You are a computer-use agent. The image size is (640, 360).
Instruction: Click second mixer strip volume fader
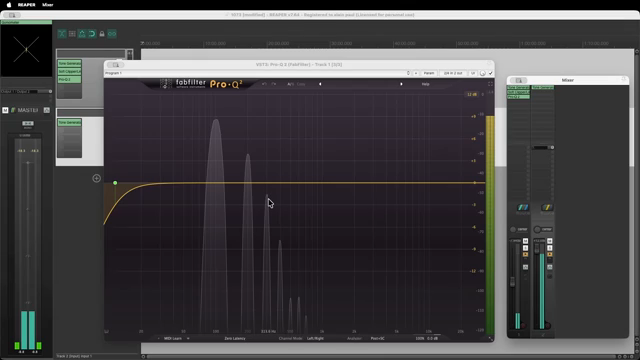tap(537, 249)
